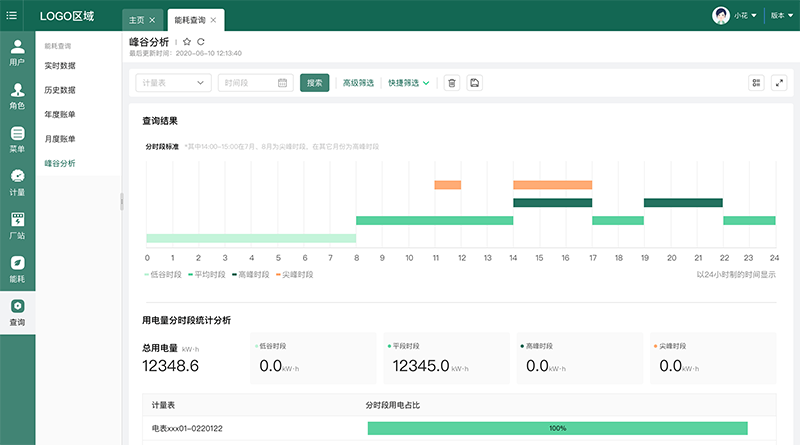Toggle 低谷时段 legend item
This screenshot has height=445, width=800.
[x=163, y=275]
